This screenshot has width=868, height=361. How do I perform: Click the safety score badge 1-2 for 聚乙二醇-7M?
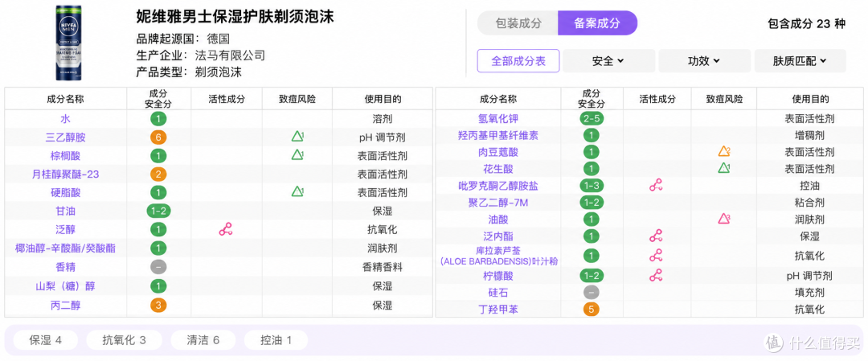(592, 203)
